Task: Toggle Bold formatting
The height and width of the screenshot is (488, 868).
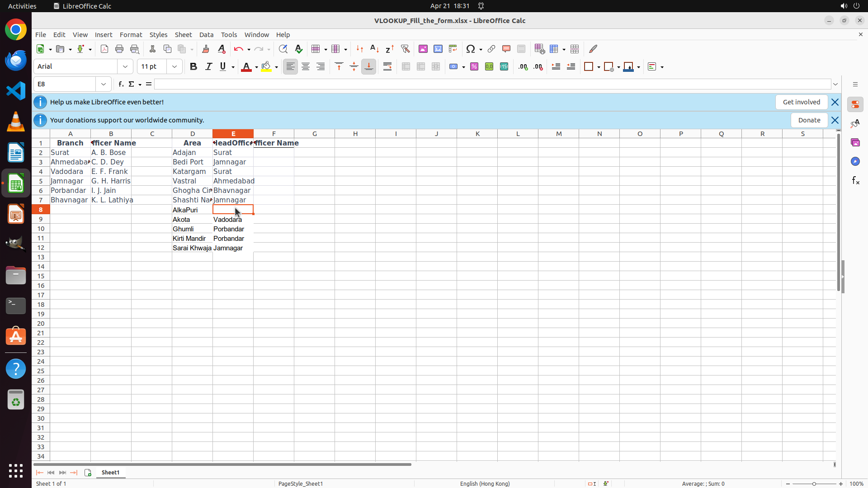Action: [193, 66]
